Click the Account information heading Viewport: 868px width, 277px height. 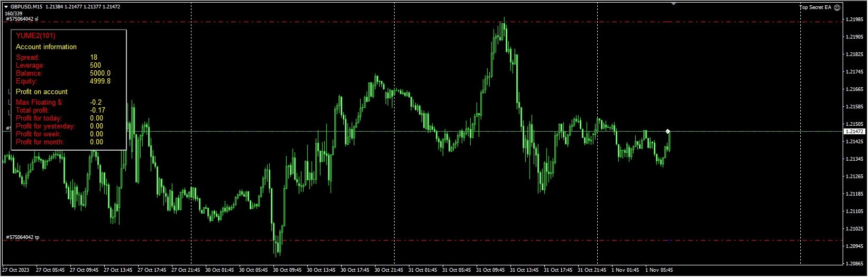coord(46,47)
